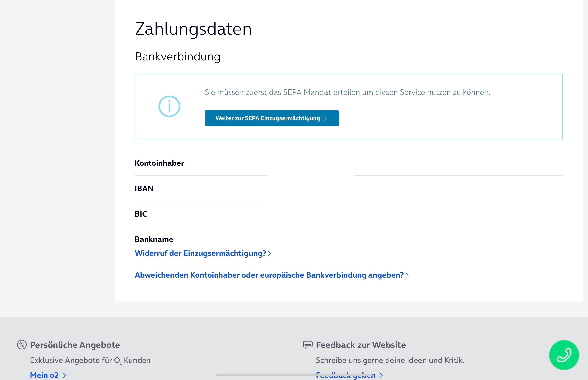Click the Persönliche Angebote heading
Viewport: 588px width, 380px height.
point(75,345)
